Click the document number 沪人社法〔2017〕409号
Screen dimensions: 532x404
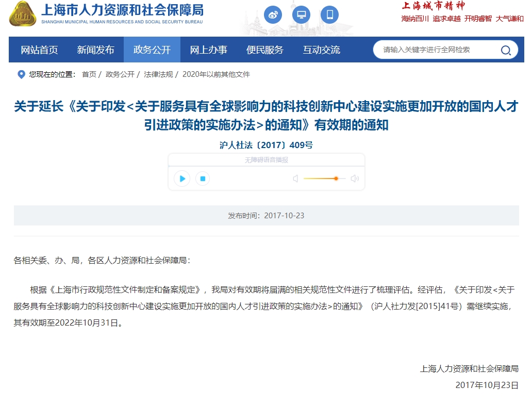[266, 145]
